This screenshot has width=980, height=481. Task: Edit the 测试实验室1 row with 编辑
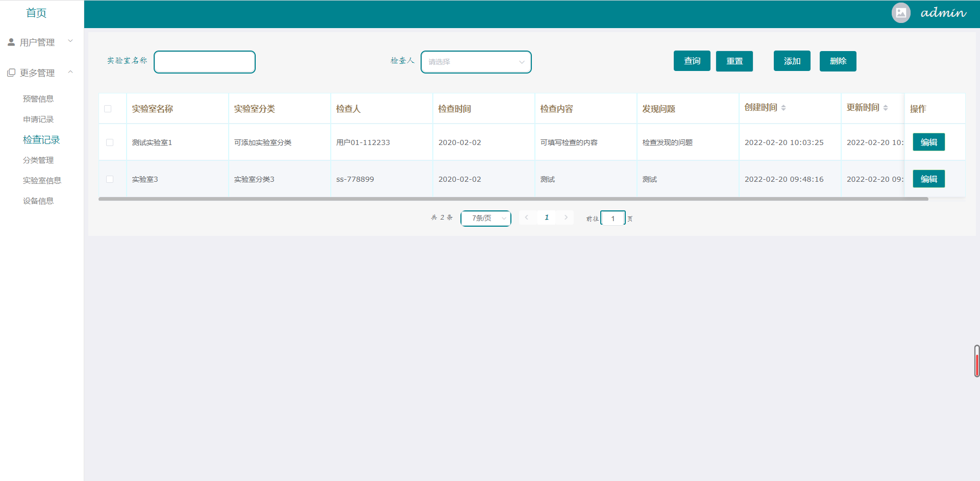(929, 142)
